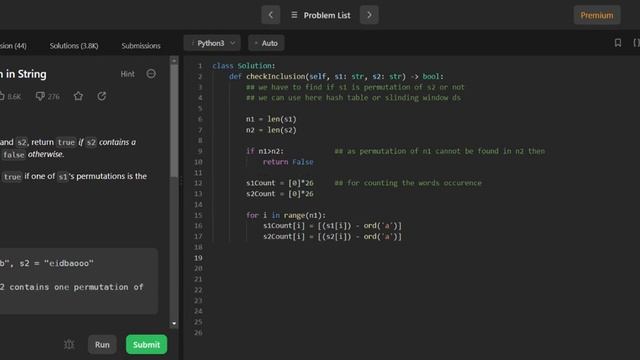Click the s1Count[i] assignment line
The height and width of the screenshot is (360, 640).
pos(332,226)
